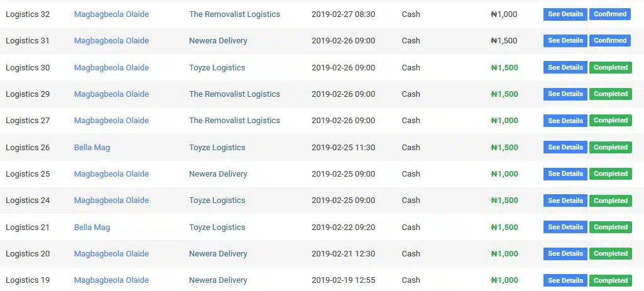Open See Details for Logistics 19

[565, 280]
